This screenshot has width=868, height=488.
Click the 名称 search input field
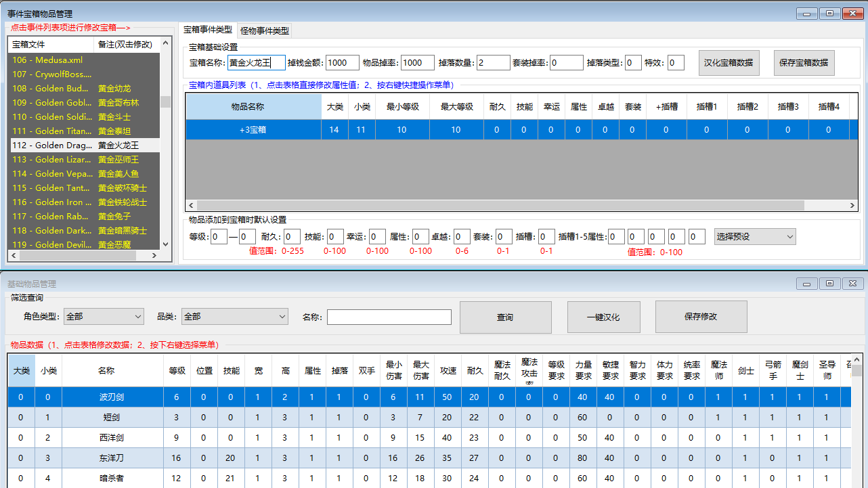pyautogui.click(x=389, y=317)
